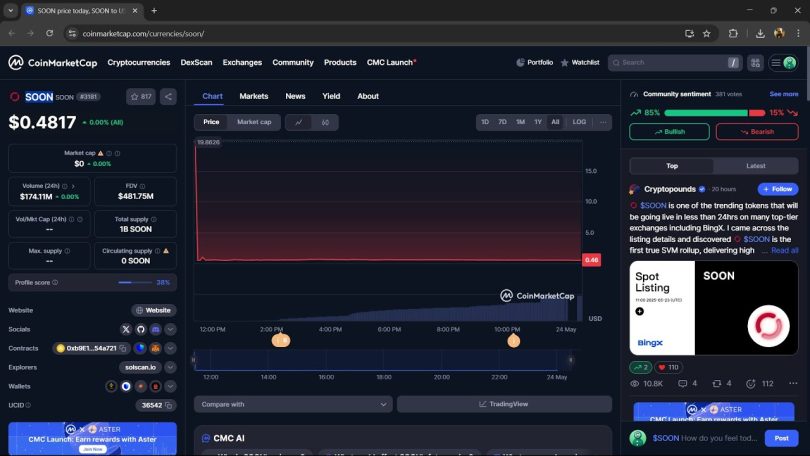Open the profile menu with avatar
This screenshot has height=456, width=810.
[x=783, y=62]
